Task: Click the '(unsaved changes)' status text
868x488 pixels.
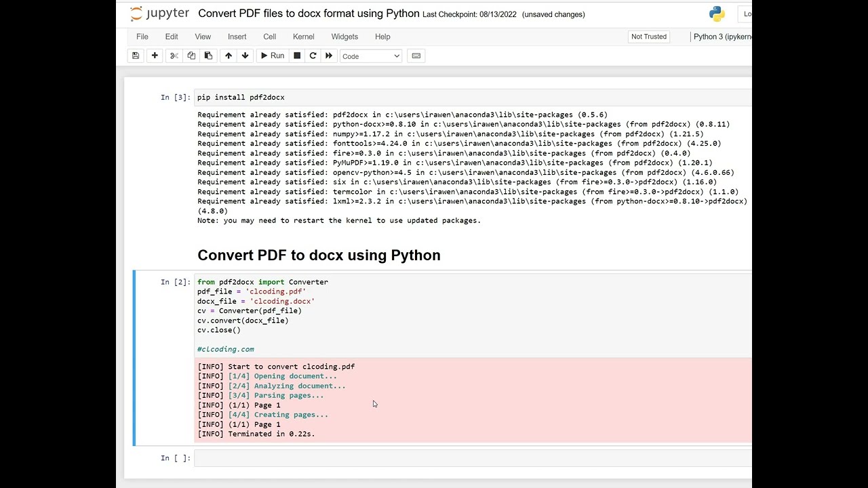Action: point(554,14)
